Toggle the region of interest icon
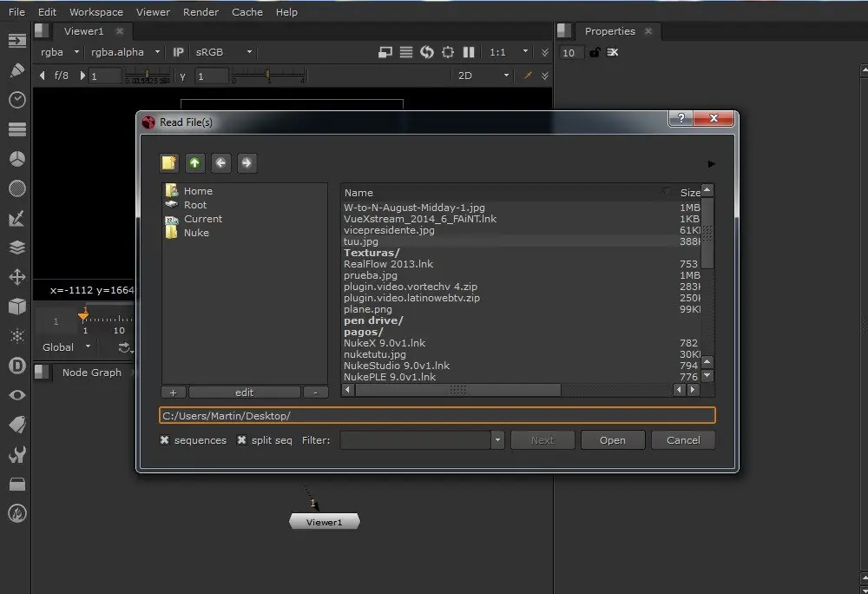 [x=448, y=52]
